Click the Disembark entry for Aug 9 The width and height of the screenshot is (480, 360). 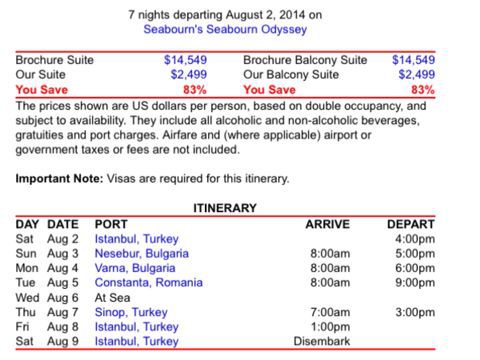coord(322,341)
